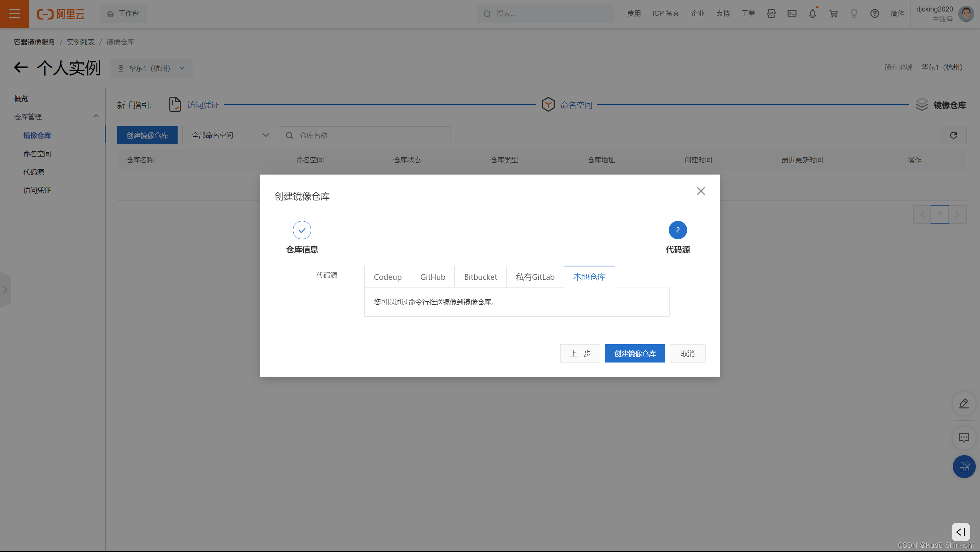Open the chat message floating icon
Viewport: 980px width, 552px height.
pos(964,438)
